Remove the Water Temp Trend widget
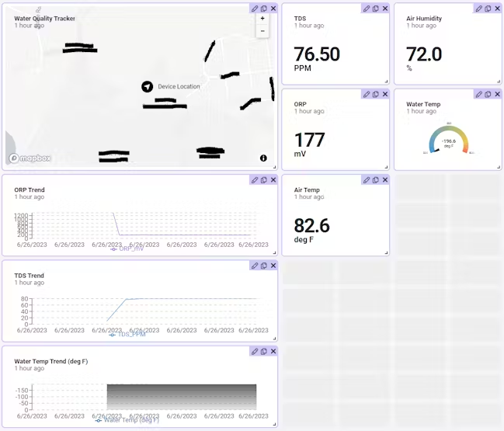The height and width of the screenshot is (431, 504). click(x=273, y=351)
